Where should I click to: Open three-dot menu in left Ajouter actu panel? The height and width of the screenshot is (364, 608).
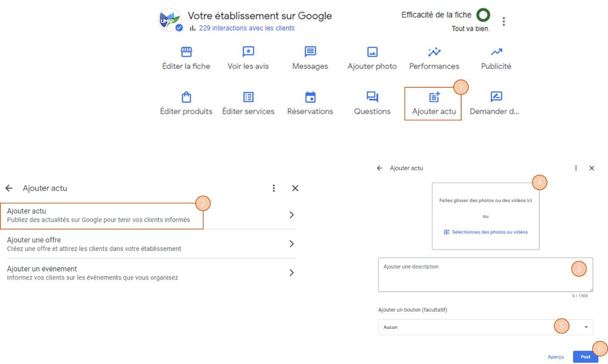pyautogui.click(x=274, y=188)
